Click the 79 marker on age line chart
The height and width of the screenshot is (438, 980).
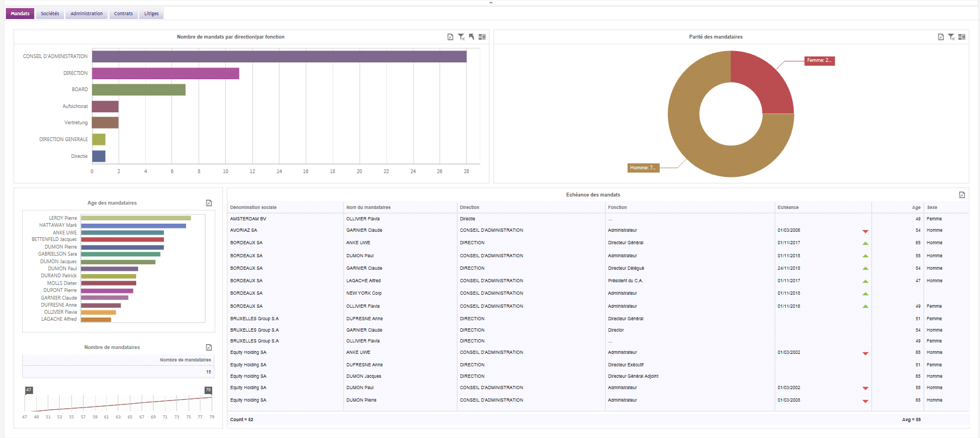pyautogui.click(x=208, y=390)
